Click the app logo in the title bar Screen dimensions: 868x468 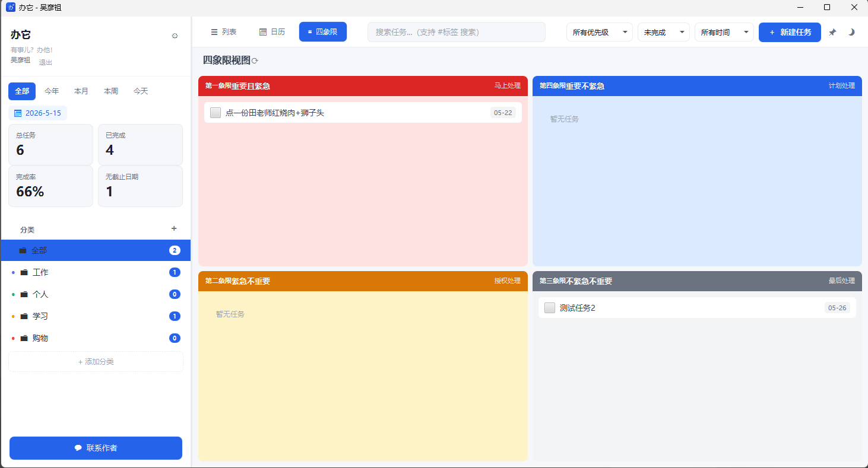pyautogui.click(x=10, y=7)
